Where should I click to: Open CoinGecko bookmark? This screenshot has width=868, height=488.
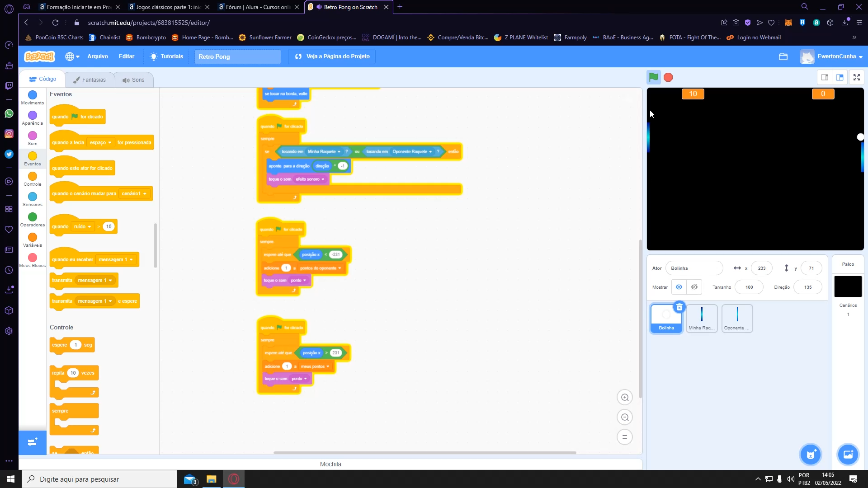pos(326,38)
